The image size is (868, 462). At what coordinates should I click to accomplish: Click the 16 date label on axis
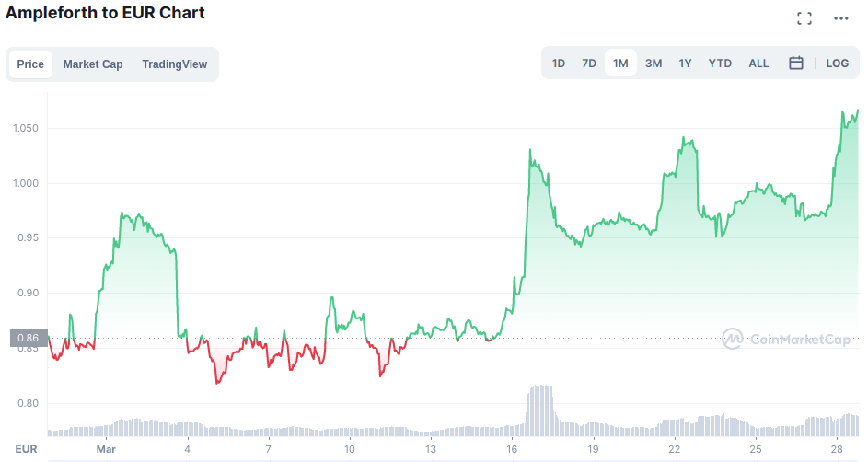pos(512,449)
